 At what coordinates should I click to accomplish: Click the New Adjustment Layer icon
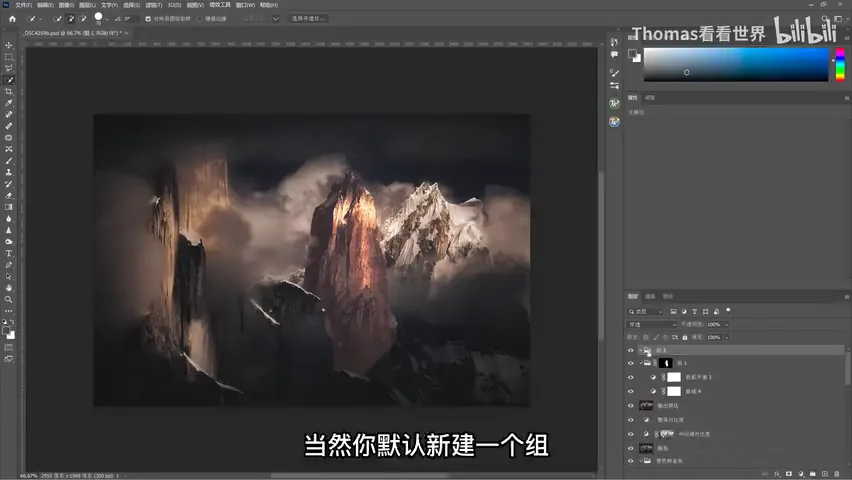coord(801,474)
